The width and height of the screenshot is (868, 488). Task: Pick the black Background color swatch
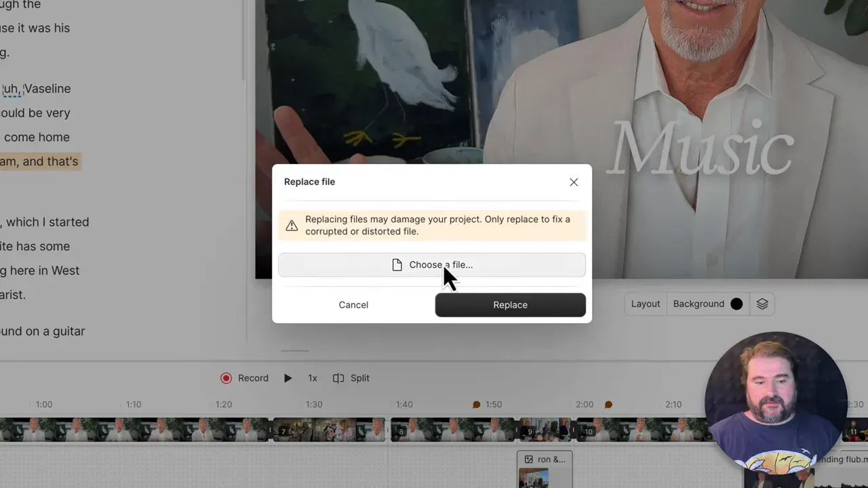click(736, 304)
